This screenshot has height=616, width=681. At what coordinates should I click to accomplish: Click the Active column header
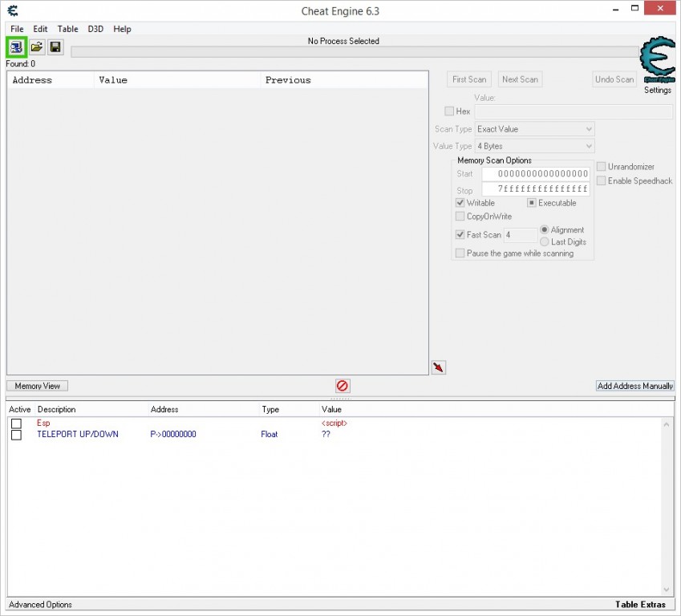pyautogui.click(x=20, y=409)
